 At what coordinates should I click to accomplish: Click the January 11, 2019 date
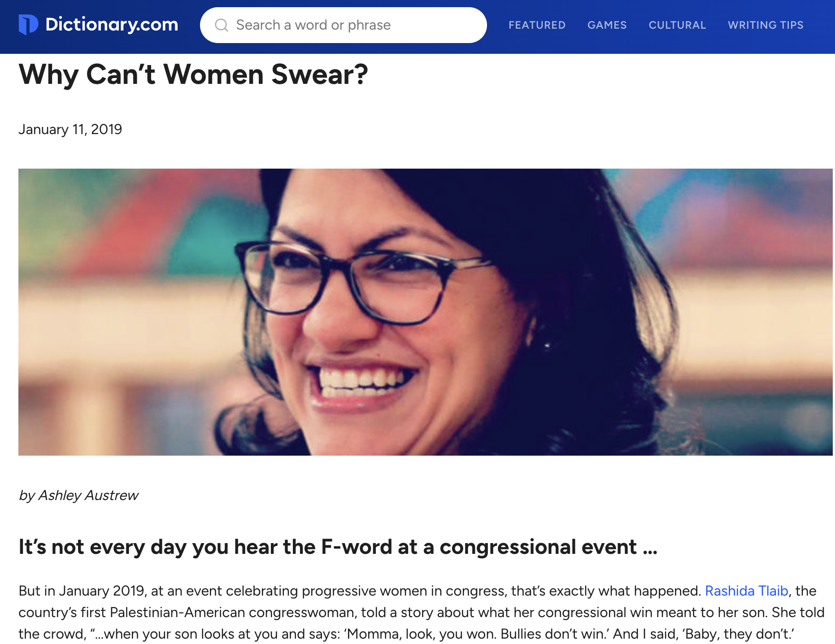[x=70, y=129]
